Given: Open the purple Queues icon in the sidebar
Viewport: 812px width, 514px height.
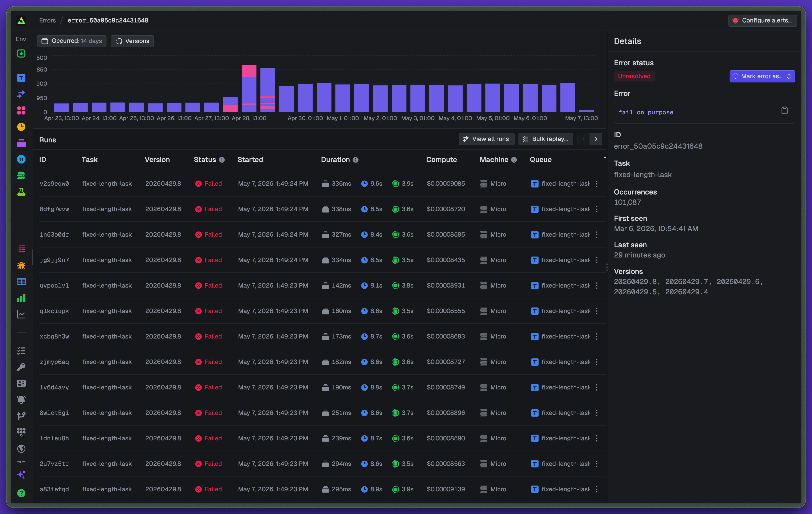Looking at the screenshot, I should click(21, 143).
